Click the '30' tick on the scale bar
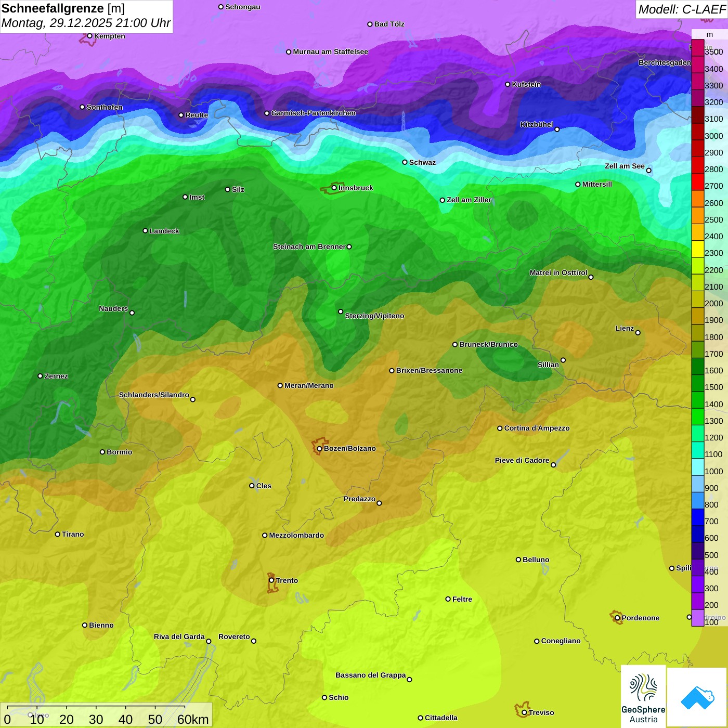Viewport: 728px width, 728px height. 96,719
